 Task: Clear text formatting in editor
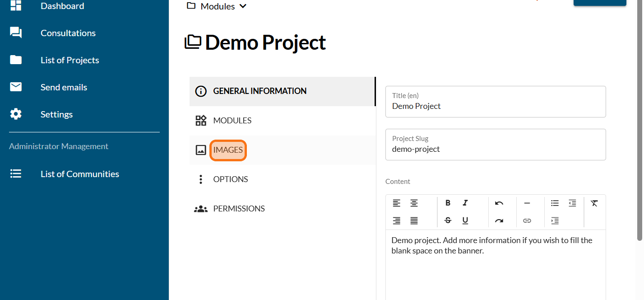[x=594, y=203]
